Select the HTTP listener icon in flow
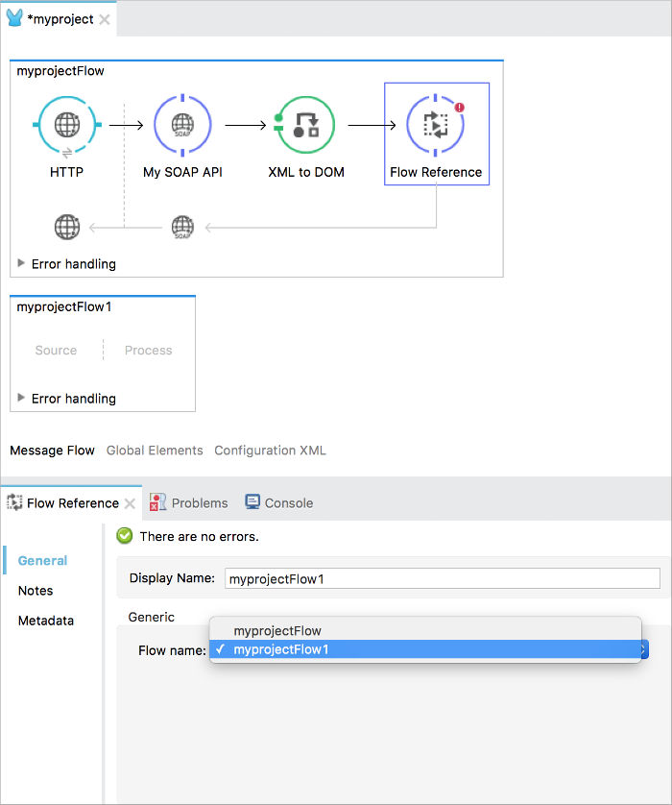 tap(66, 126)
